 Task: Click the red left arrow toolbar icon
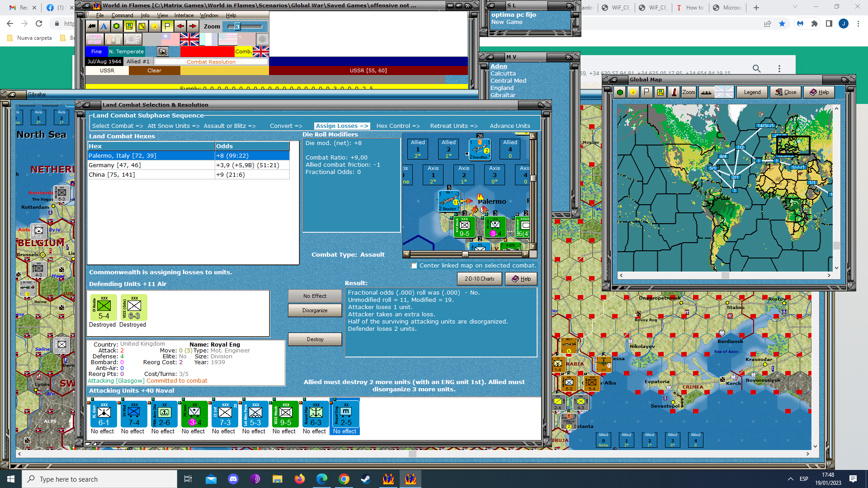coord(180,26)
